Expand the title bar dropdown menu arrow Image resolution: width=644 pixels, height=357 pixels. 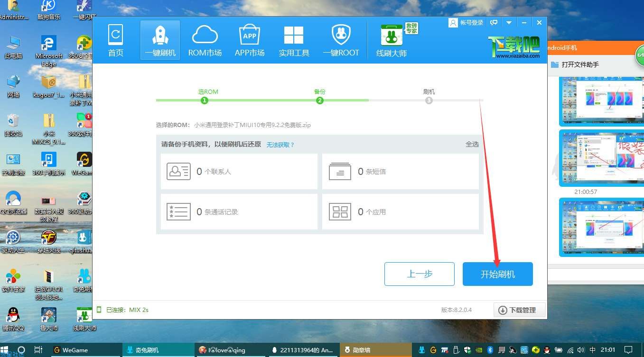point(509,23)
